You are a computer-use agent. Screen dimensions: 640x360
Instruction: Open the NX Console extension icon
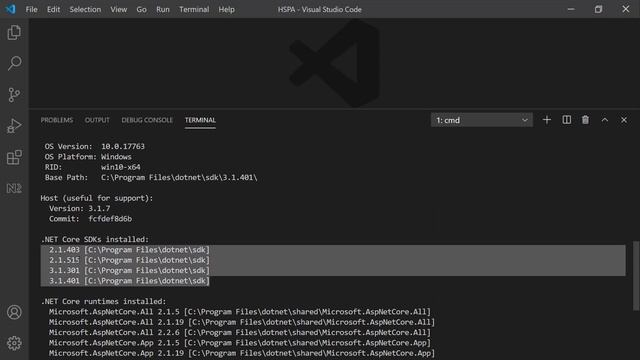pos(14,188)
